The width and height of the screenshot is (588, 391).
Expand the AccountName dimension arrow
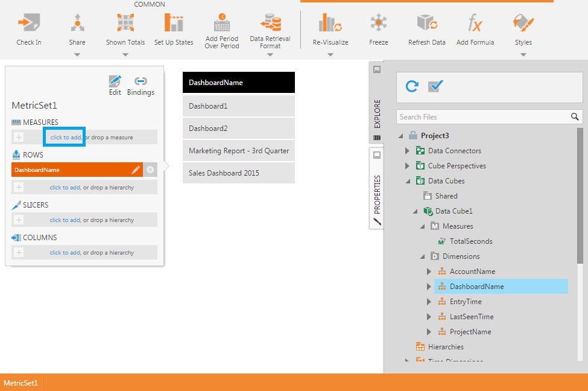point(429,272)
